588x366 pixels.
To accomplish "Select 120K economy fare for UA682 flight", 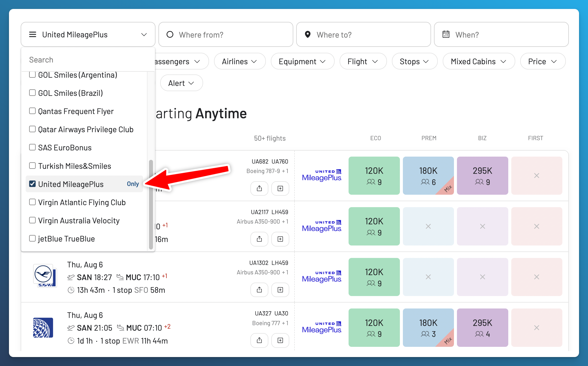I will coord(374,176).
